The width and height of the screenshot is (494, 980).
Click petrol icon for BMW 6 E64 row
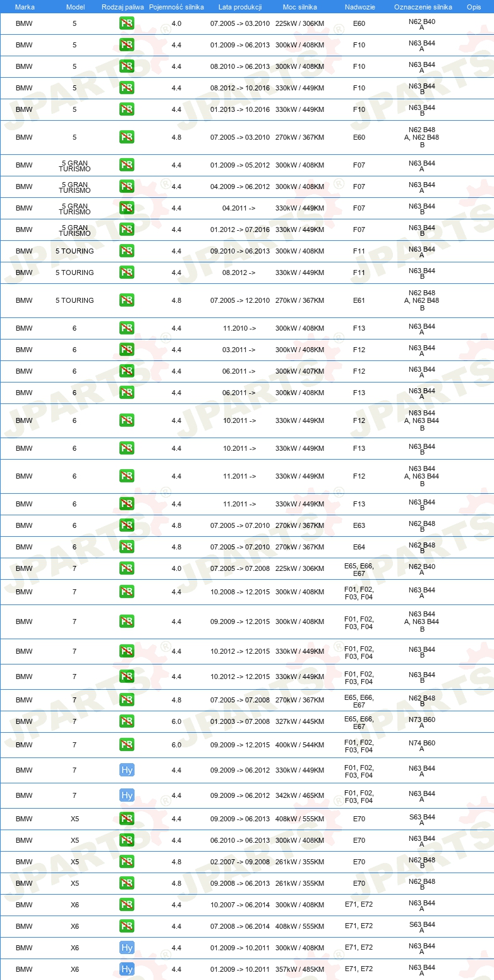coord(126,547)
